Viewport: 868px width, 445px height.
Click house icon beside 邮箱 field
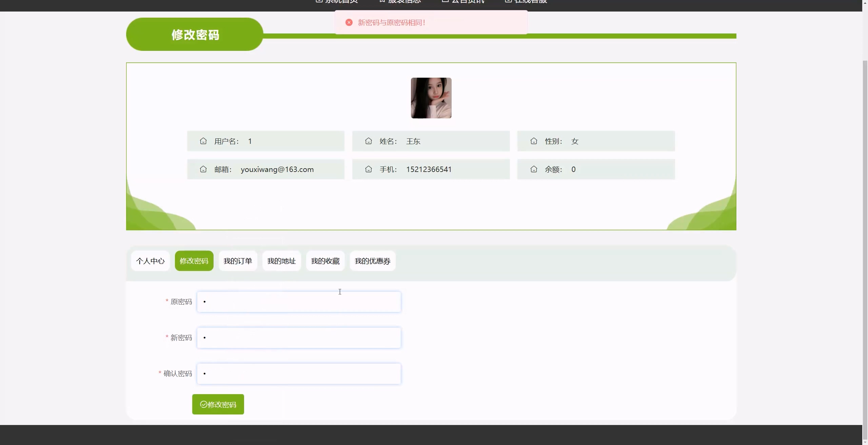click(203, 169)
